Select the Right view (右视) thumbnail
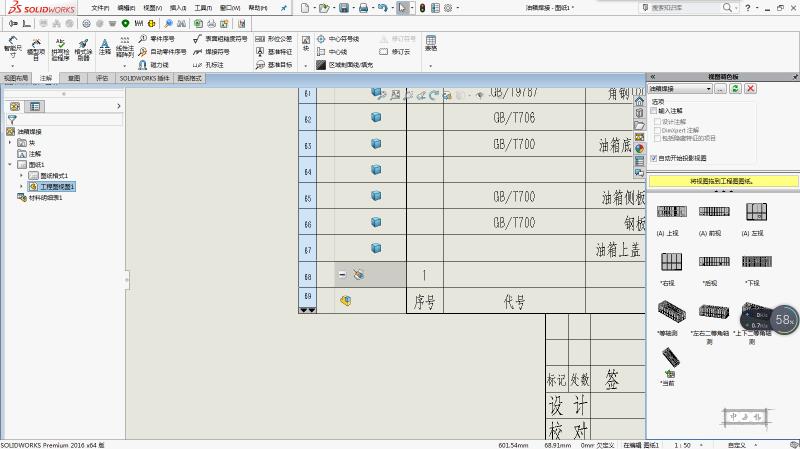The image size is (800, 449). point(671,261)
